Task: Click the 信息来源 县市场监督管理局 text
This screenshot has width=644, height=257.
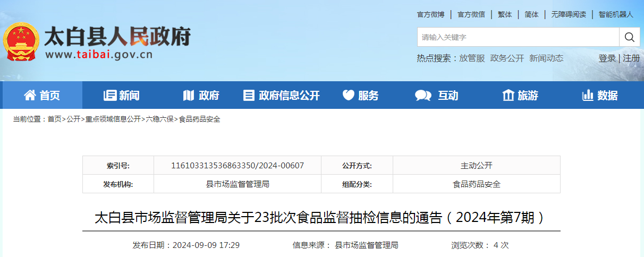Action: [x=345, y=245]
